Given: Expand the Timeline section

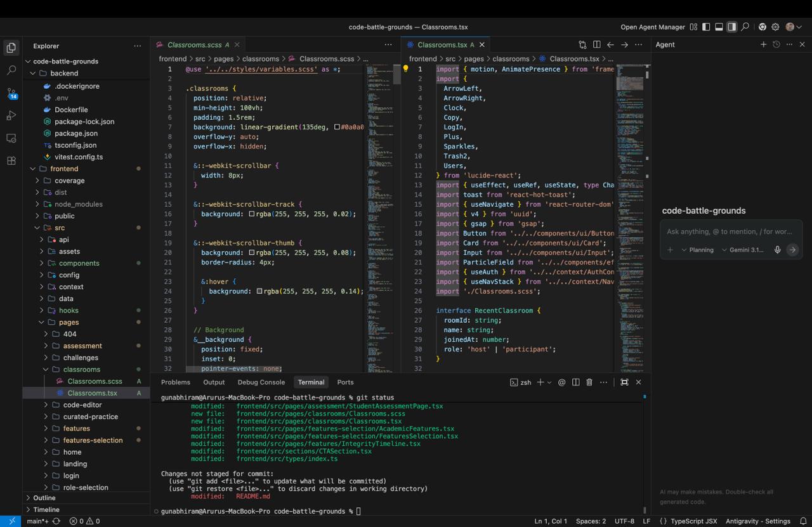Looking at the screenshot, I should [x=86, y=509].
